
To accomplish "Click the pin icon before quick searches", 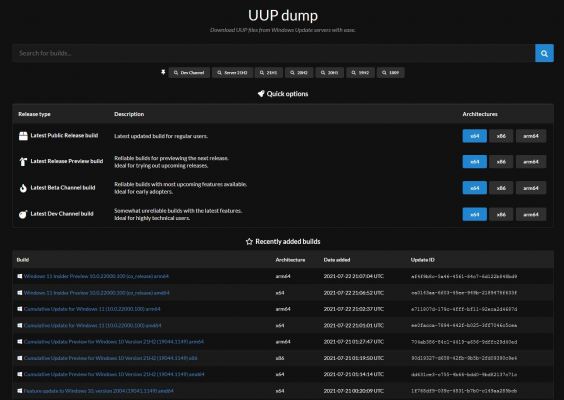I will [163, 73].
